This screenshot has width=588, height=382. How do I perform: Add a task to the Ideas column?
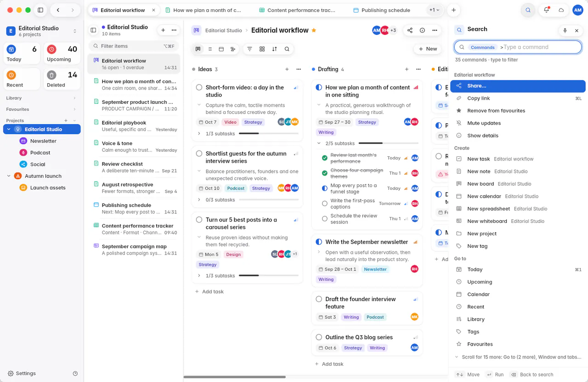click(287, 69)
